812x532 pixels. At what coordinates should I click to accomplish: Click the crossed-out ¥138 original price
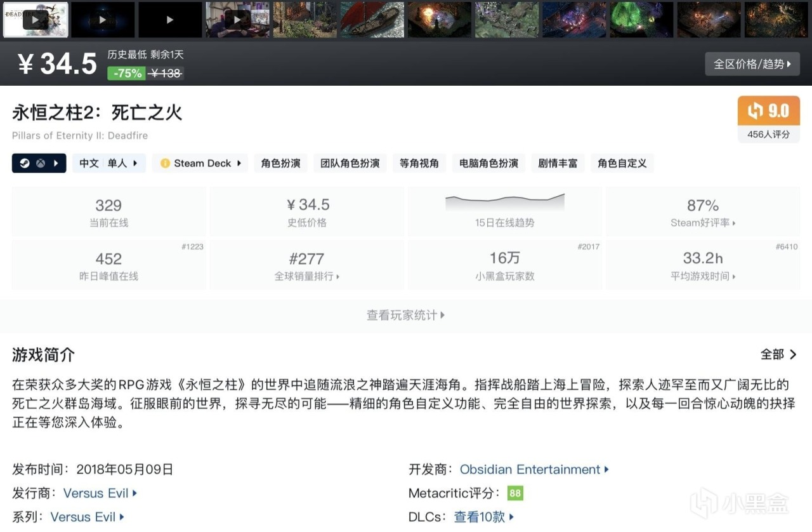click(x=166, y=74)
